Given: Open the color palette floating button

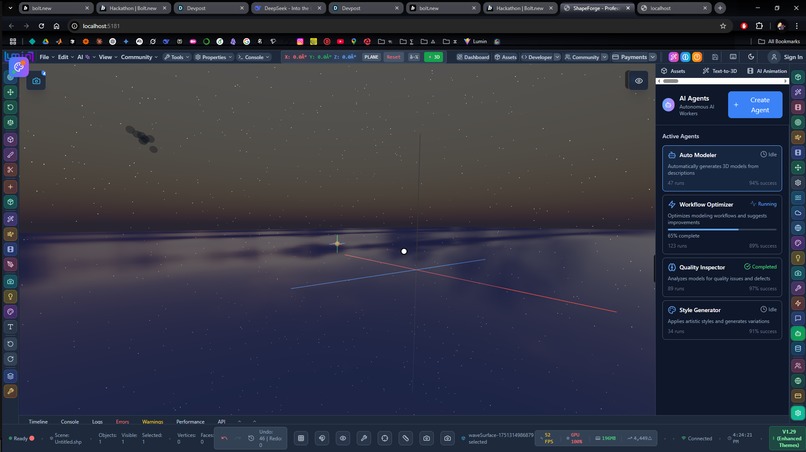Looking at the screenshot, I should 19,67.
